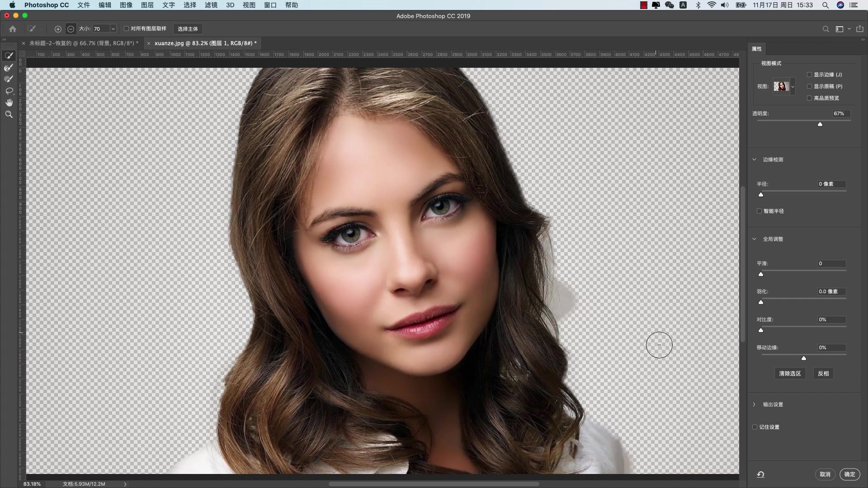868x488 pixels.
Task: Select the Zoom tool
Action: click(x=9, y=114)
